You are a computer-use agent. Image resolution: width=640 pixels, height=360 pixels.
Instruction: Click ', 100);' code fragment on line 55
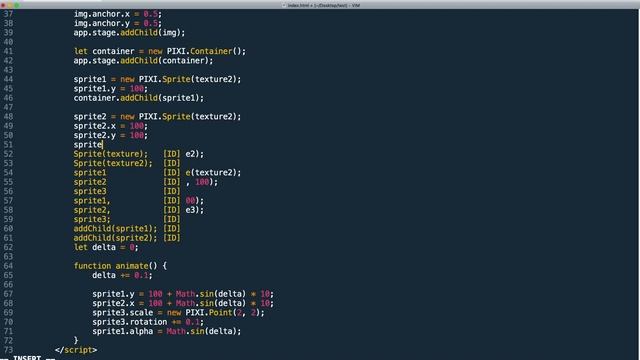pyautogui.click(x=202, y=182)
